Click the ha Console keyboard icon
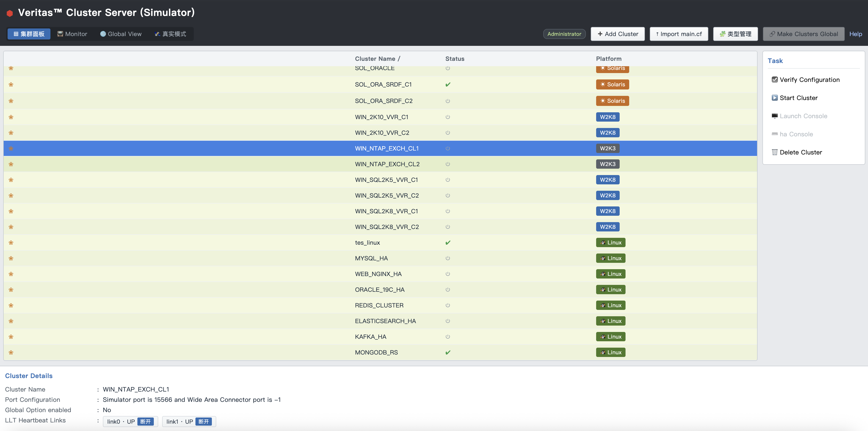 775,134
